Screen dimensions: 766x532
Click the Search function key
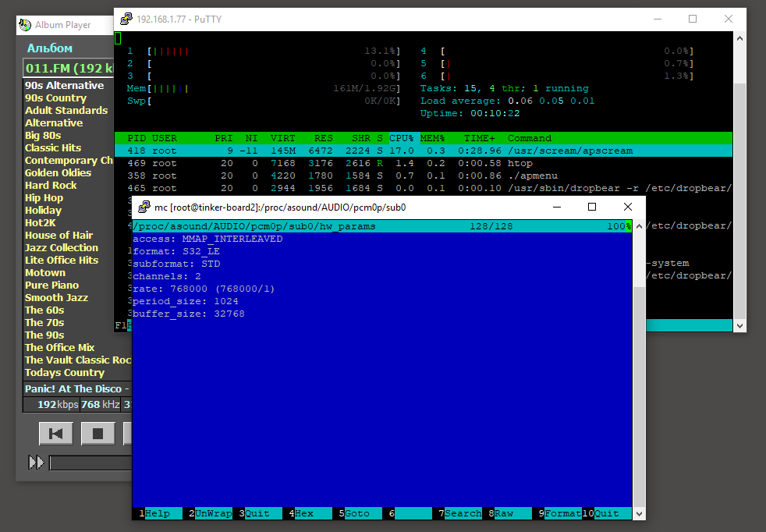pos(463,513)
